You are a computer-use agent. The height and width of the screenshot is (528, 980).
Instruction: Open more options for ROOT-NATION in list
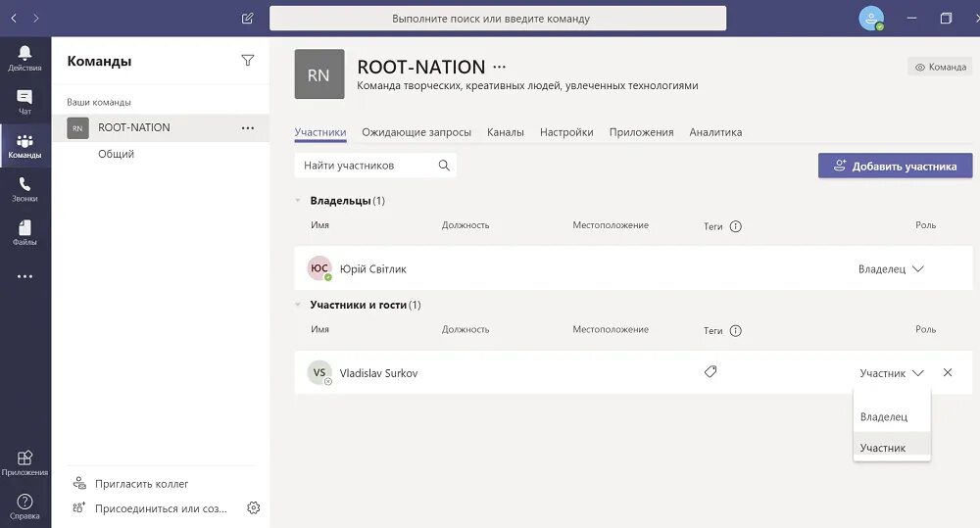248,127
